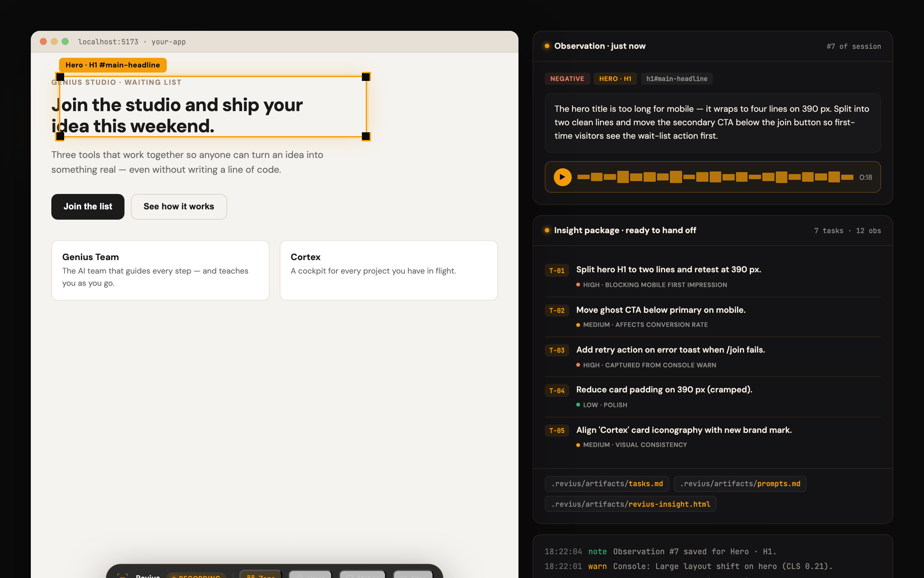924x578 pixels.
Task: Click the 'Hero · H1 #main-headline' selection label
Action: point(113,65)
